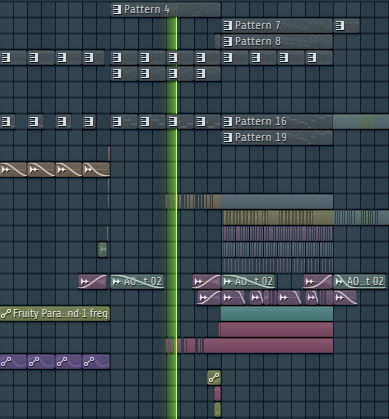Select the olive sliced audio clip
This screenshot has height=419, width=389.
278,218
